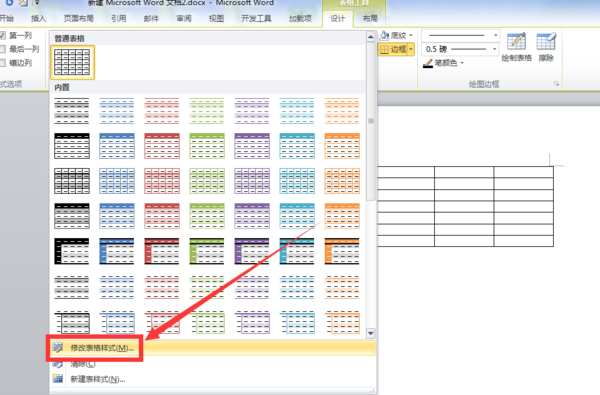Viewport: 600px width, 395px height.
Task: Click the gallery scroll down arrow
Action: [x=370, y=333]
